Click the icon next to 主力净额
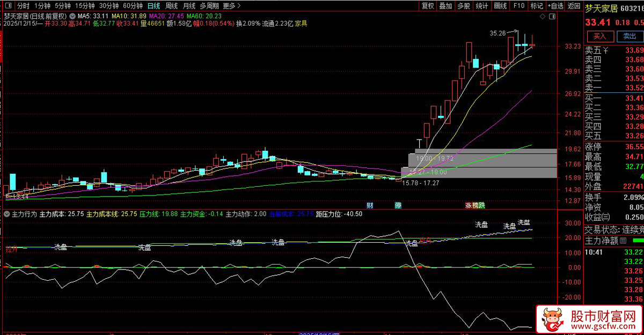Screen dimensions: 644x335 coord(624,241)
